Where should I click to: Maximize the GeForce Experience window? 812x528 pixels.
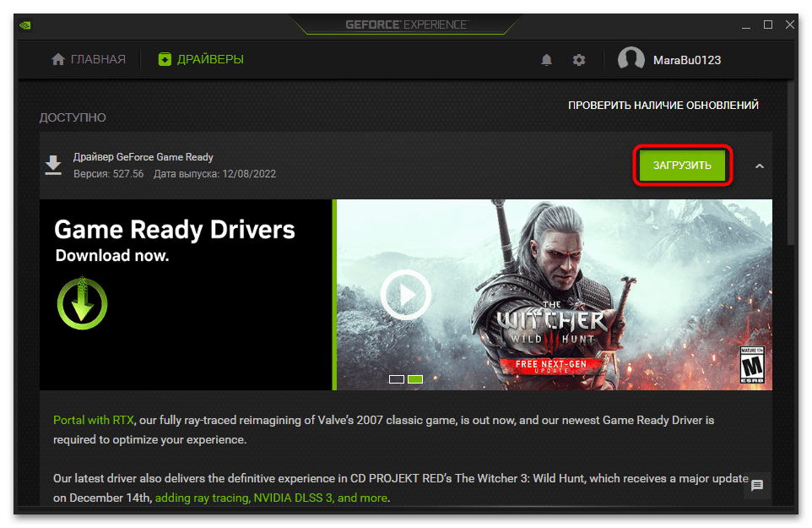pyautogui.click(x=768, y=24)
